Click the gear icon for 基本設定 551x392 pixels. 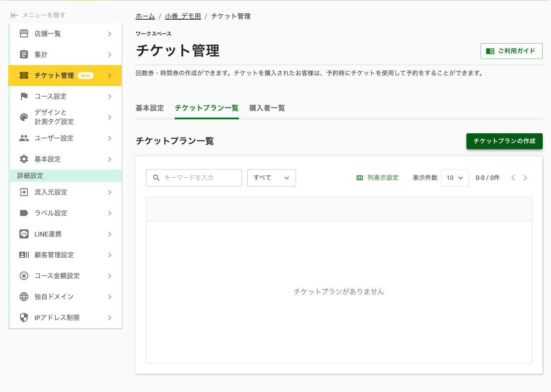pyautogui.click(x=24, y=159)
